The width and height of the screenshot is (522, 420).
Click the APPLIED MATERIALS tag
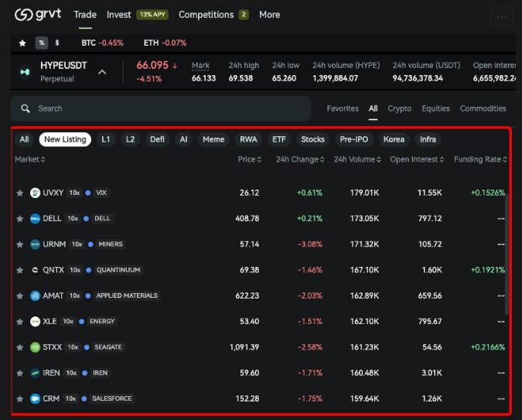click(127, 295)
